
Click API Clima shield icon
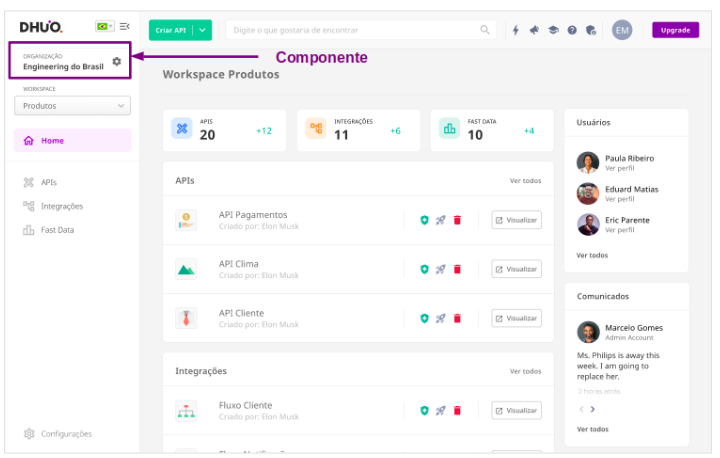(x=424, y=270)
